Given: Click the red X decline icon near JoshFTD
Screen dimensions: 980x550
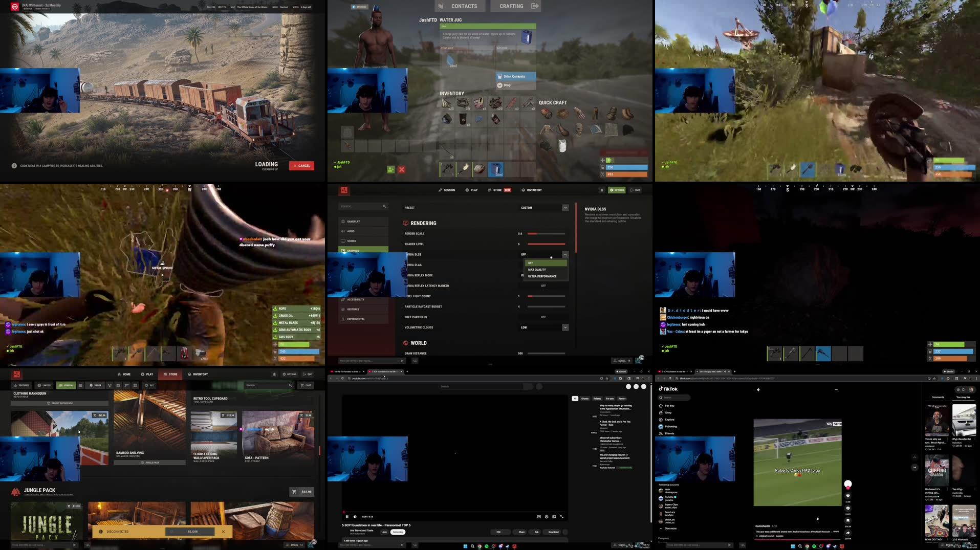Looking at the screenshot, I should [402, 169].
